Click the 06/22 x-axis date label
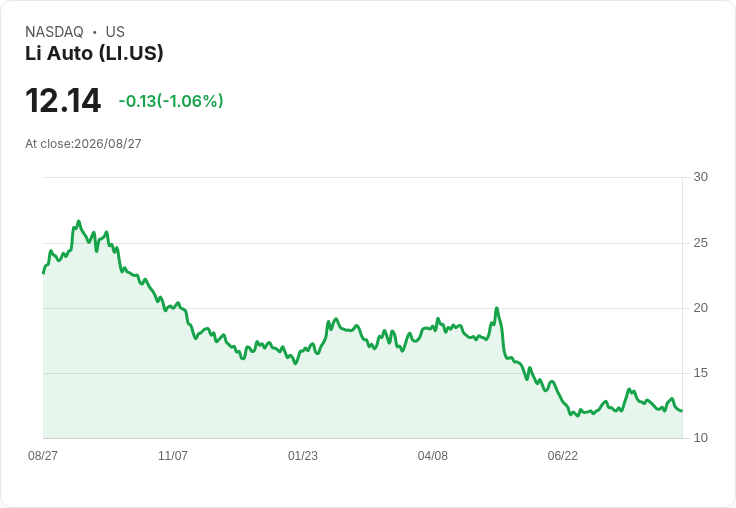This screenshot has height=508, width=736. point(563,455)
